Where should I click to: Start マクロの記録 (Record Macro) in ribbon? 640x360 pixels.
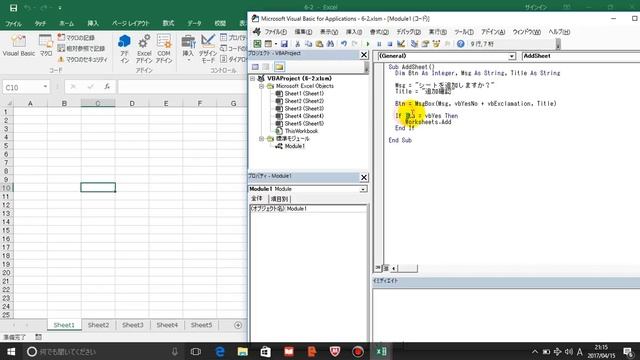pos(76,38)
